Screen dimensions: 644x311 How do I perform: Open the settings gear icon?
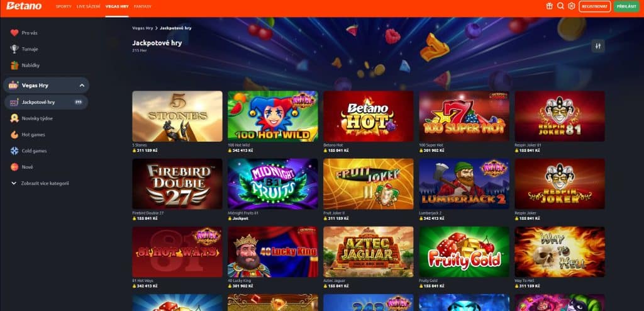571,6
